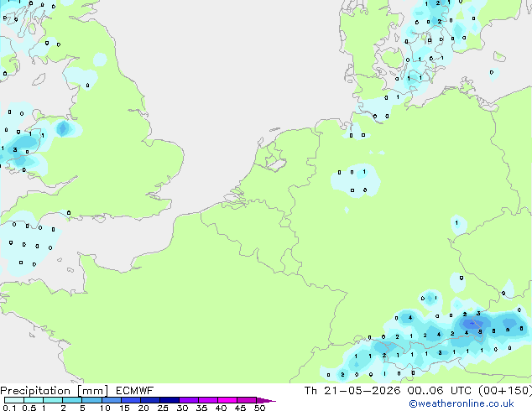
Task: Click the 'Precipitation [mm]' title text
Action: point(55,391)
